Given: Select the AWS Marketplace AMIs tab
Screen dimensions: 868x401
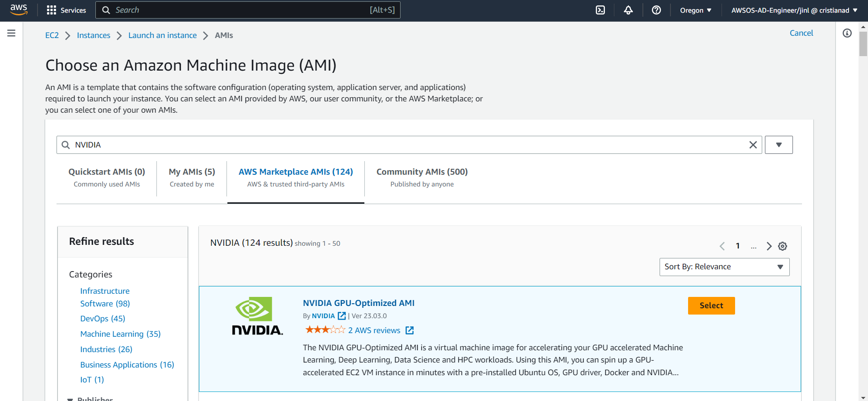Looking at the screenshot, I should (296, 177).
